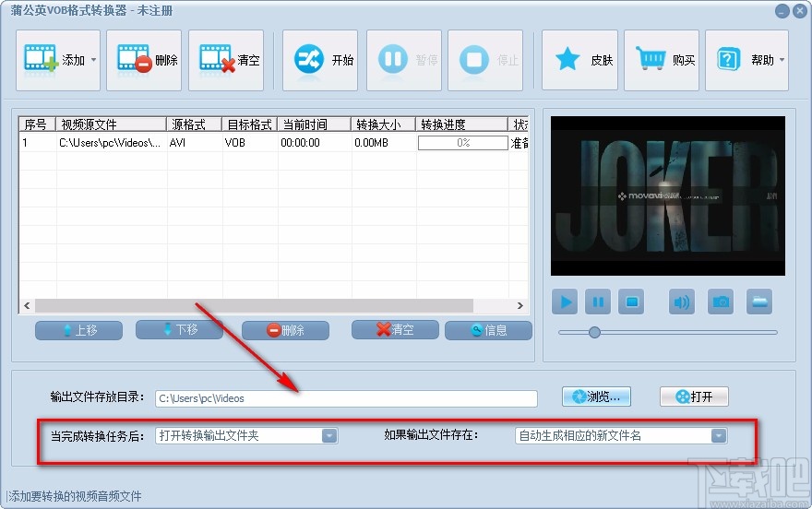Screen dimensions: 812x509
Task: Click the JOKER video preview thumbnail
Action: 668,196
